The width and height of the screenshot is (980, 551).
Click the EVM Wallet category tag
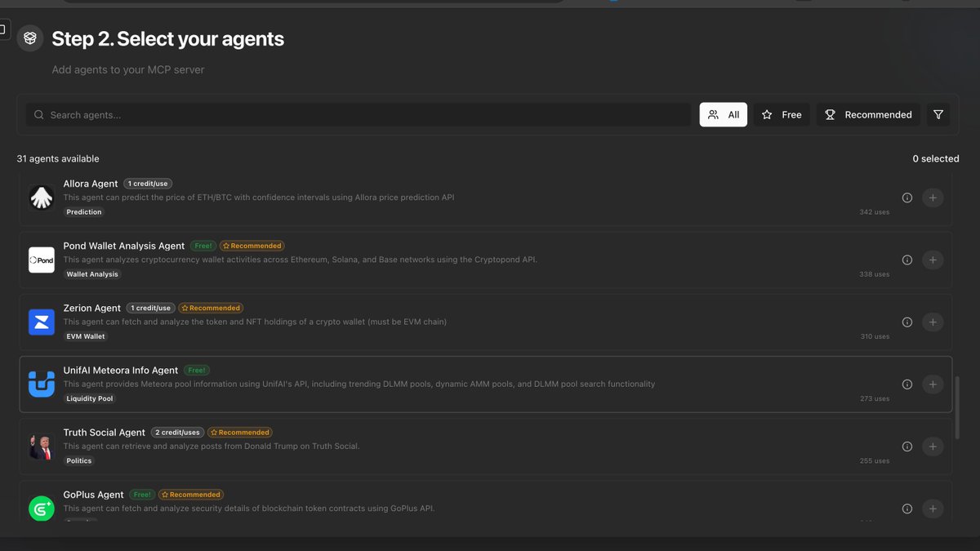(x=86, y=336)
